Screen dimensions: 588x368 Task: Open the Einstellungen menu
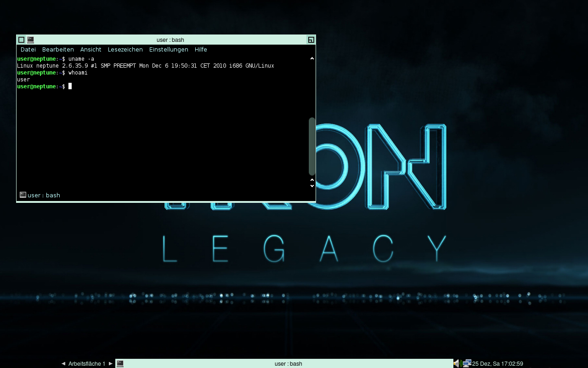169,50
